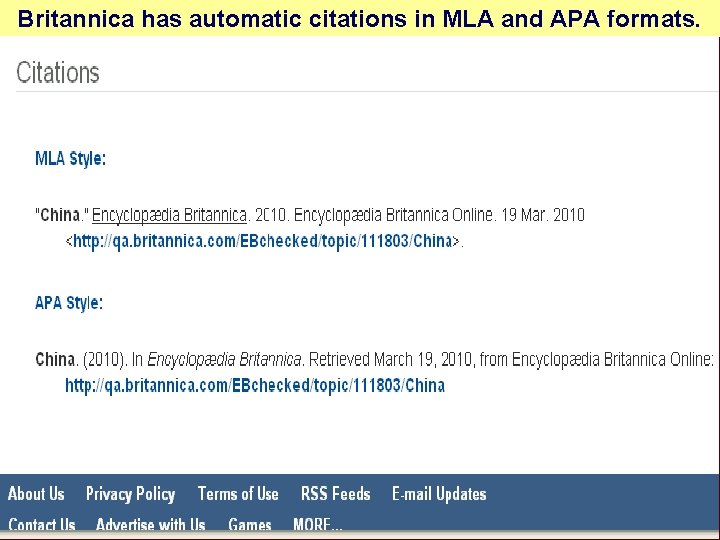Click the bold China in APA citation
The image size is (720, 540).
tap(55, 359)
